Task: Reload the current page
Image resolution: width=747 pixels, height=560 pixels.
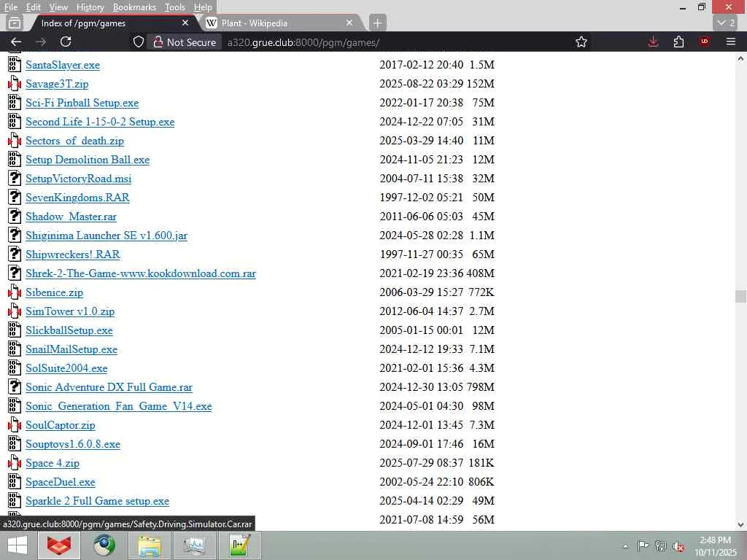Action: [x=66, y=42]
